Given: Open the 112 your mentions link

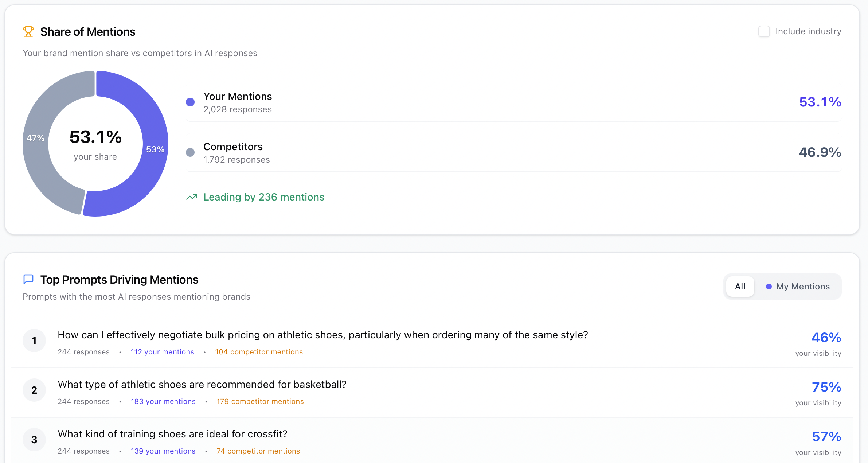Looking at the screenshot, I should point(162,352).
